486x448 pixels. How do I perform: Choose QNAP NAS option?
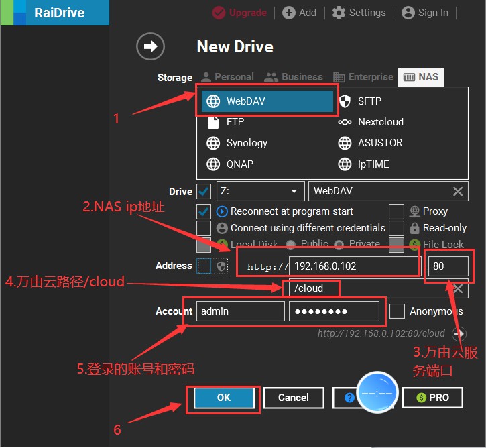click(x=239, y=164)
